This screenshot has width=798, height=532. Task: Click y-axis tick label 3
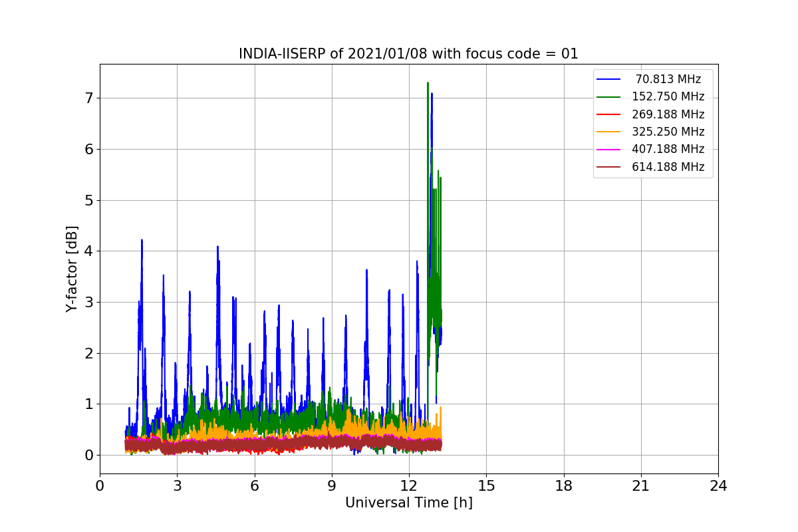click(88, 303)
